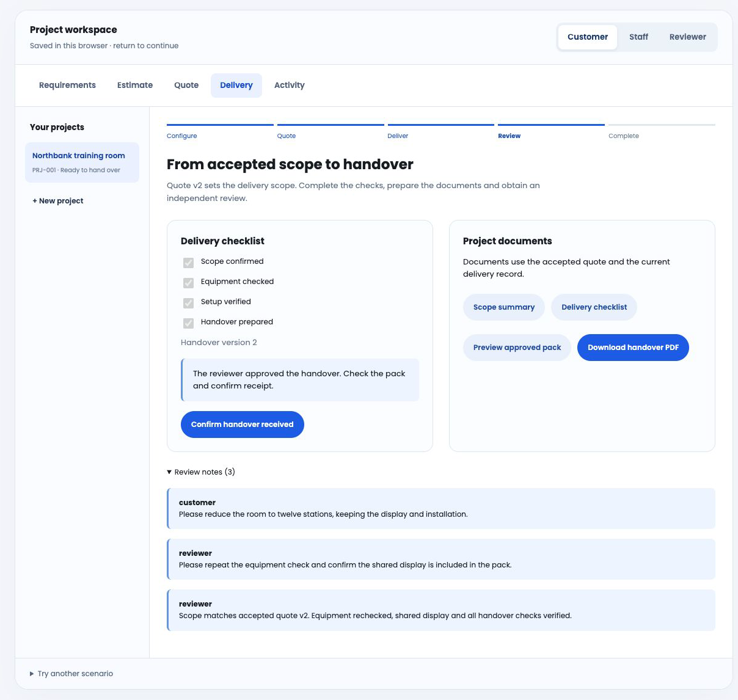The width and height of the screenshot is (738, 700).
Task: Open the Quote tab
Action: (x=186, y=86)
